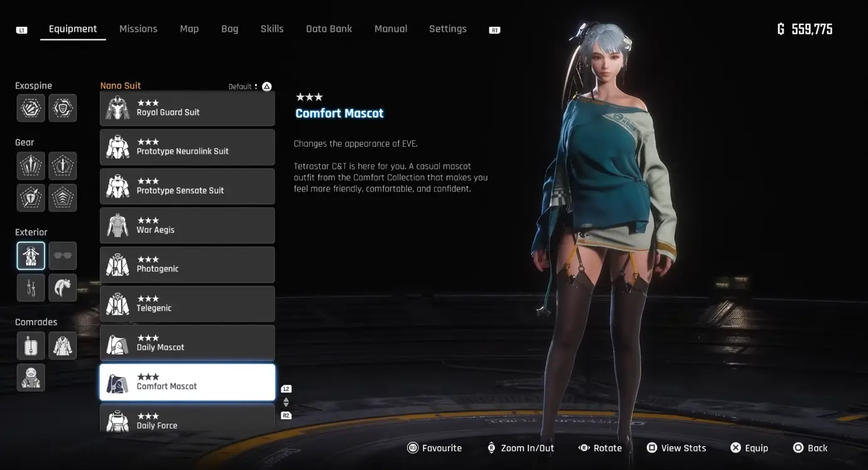Viewport: 868px width, 470px height.
Task: Select the Exterior hairstyle slot
Action: (63, 287)
